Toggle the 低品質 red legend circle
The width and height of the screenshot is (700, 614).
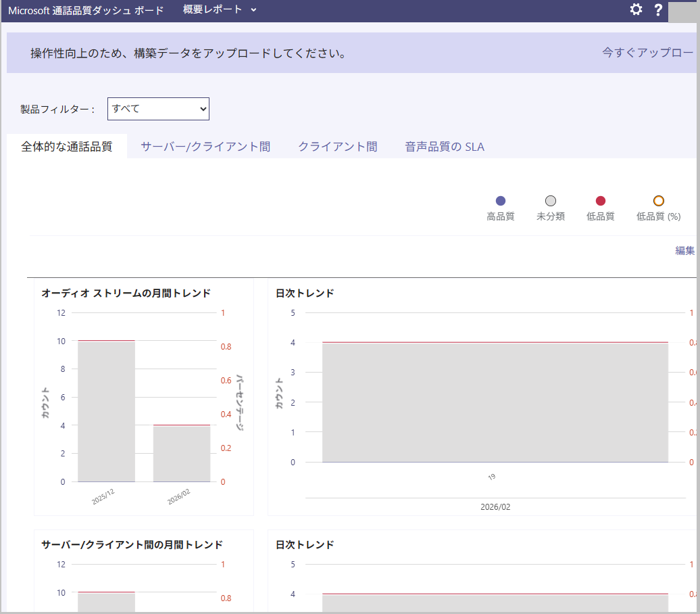pos(601,201)
